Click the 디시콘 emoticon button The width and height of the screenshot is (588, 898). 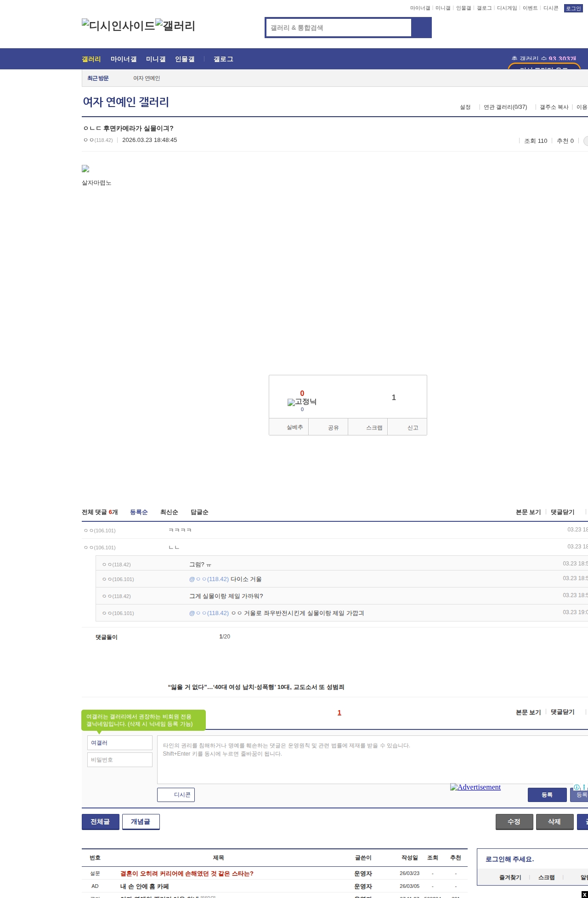[176, 795]
